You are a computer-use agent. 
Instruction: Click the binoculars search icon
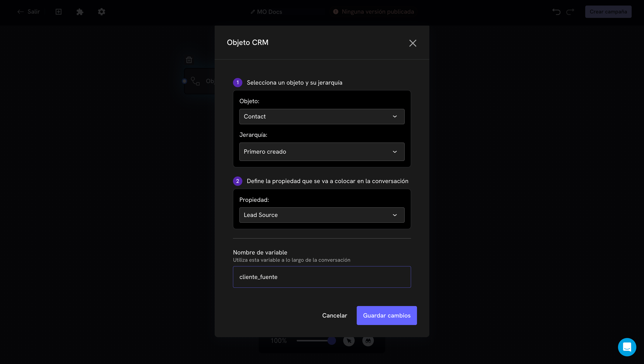tap(368, 341)
